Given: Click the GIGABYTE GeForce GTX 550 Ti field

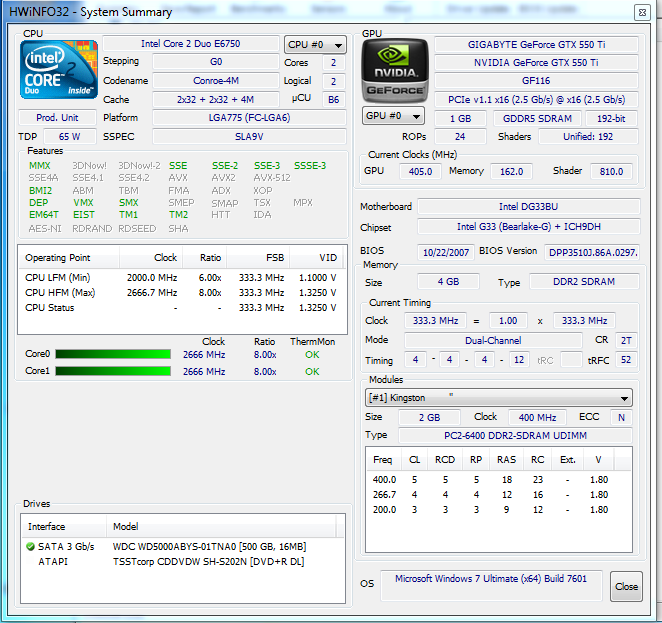Looking at the screenshot, I should pyautogui.click(x=536, y=45).
